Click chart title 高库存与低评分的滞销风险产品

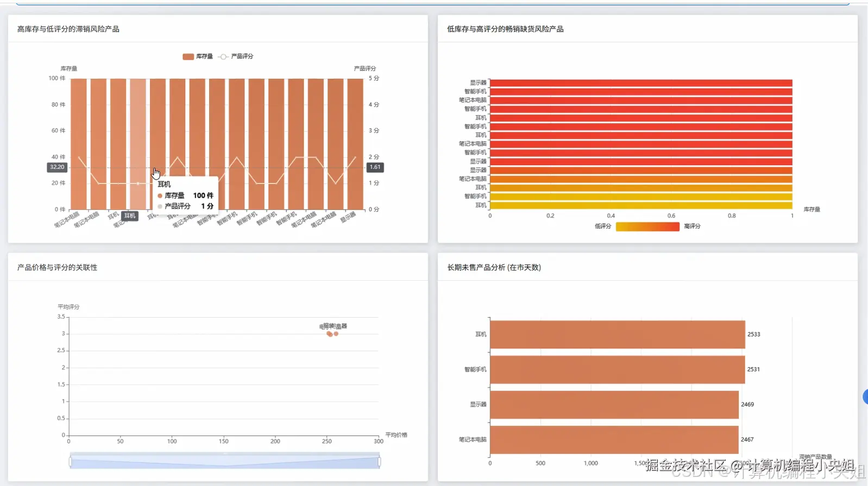tap(68, 29)
